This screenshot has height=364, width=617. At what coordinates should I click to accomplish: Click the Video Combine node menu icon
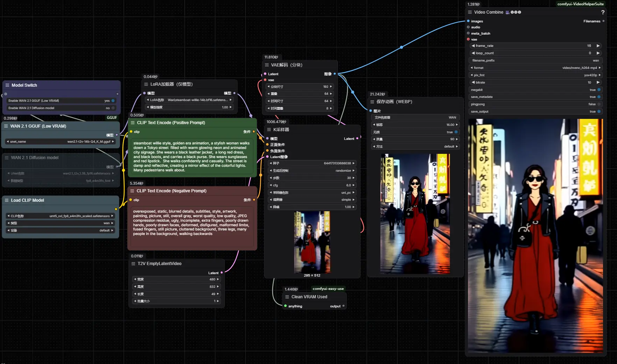[470, 12]
